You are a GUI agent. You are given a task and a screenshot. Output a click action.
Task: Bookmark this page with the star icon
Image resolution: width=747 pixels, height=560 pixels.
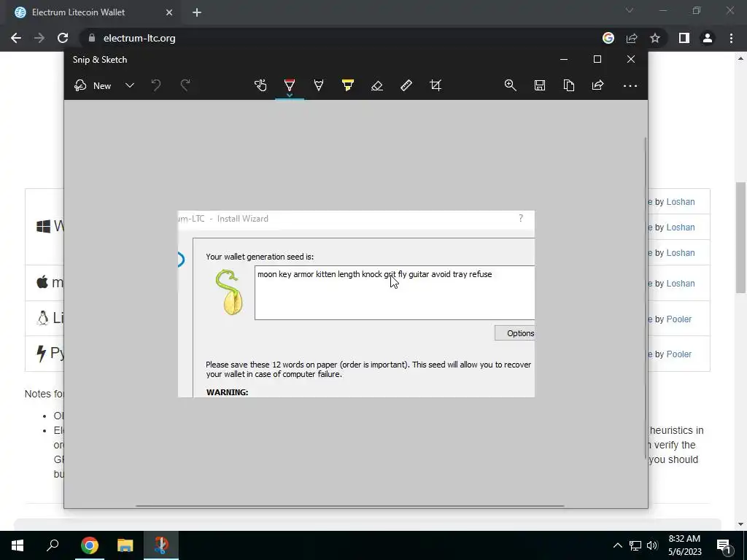[x=655, y=38]
